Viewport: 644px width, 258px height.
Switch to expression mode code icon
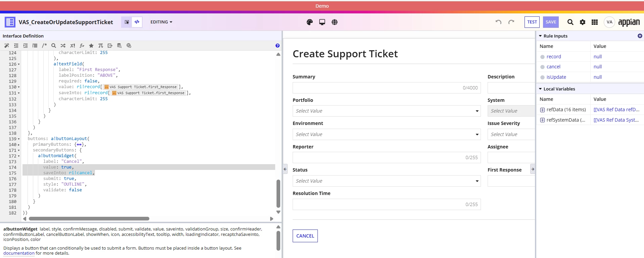[x=137, y=22]
